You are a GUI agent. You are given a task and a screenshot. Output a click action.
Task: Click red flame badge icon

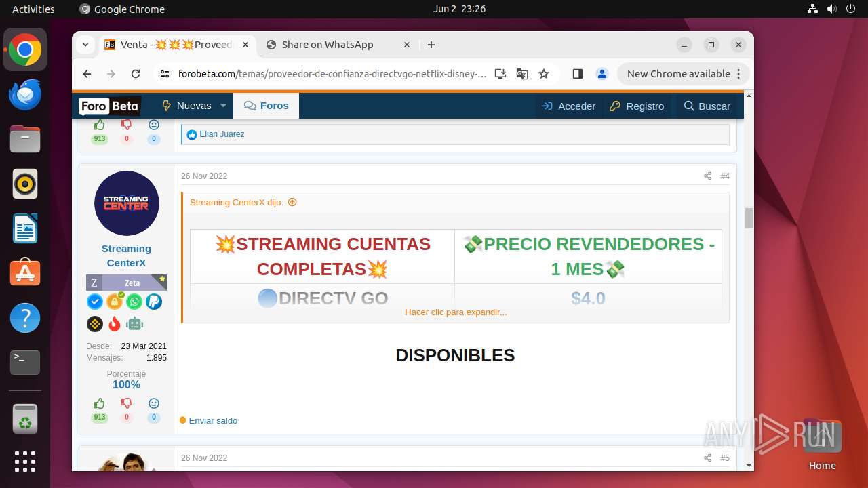(115, 324)
